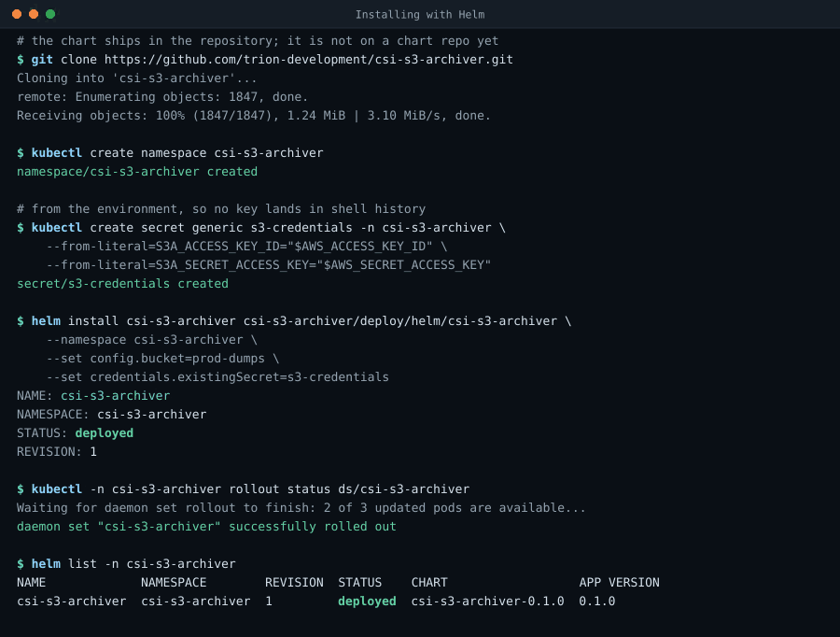Click the orange minimize window dot
This screenshot has width=840, height=637.
pos(34,14)
